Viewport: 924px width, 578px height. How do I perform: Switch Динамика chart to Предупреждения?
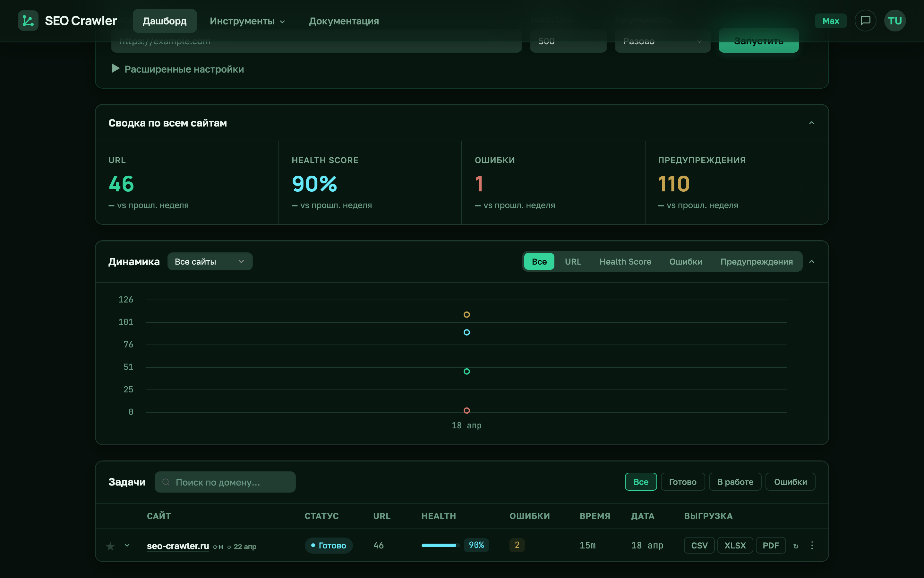[x=757, y=261]
